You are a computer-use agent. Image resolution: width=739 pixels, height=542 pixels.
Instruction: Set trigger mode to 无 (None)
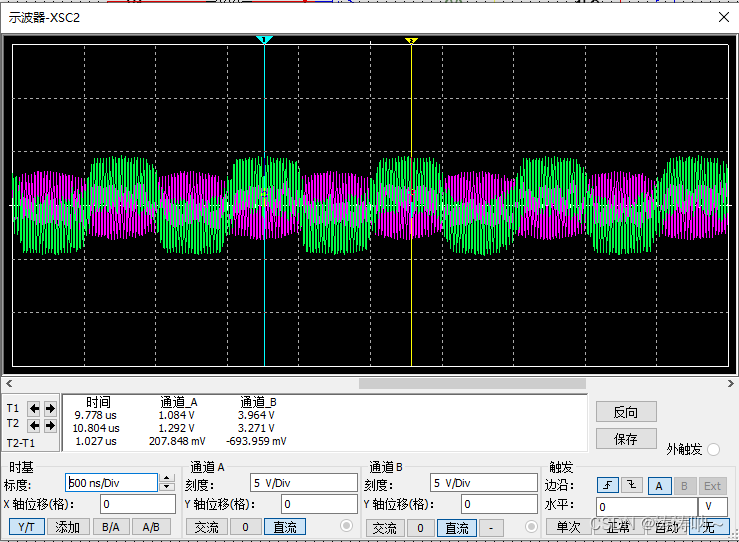(x=710, y=526)
